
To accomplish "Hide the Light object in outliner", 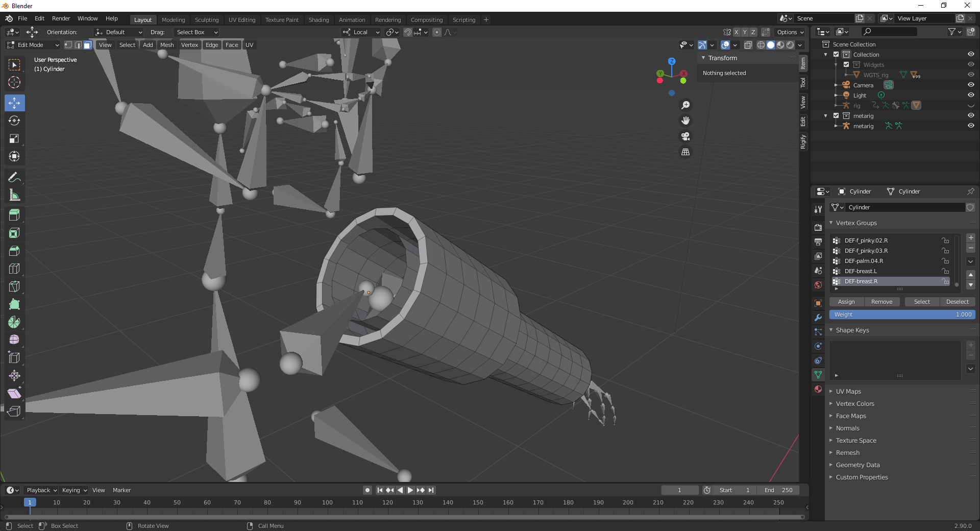I will (971, 95).
